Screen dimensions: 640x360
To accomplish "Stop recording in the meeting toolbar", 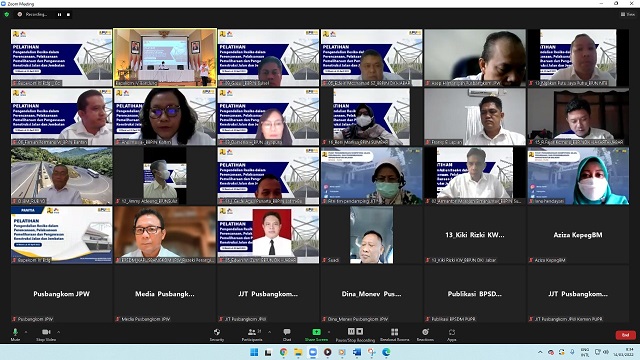I will (x=360, y=331).
